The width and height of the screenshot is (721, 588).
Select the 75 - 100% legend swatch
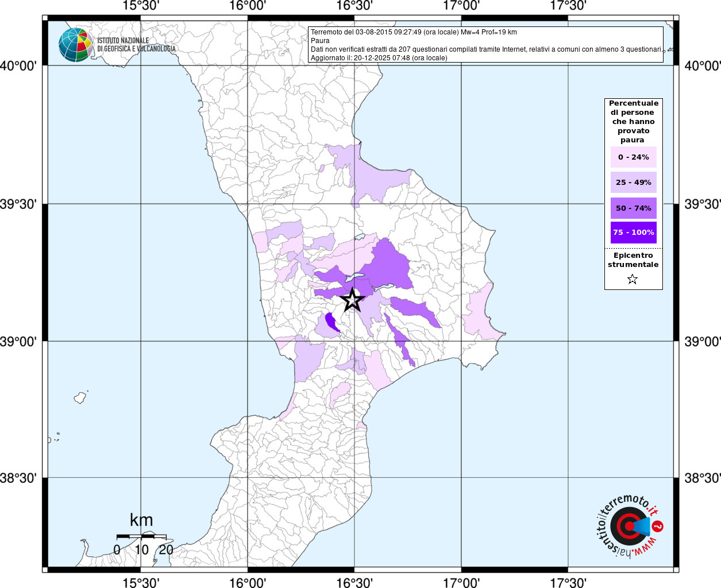point(633,233)
